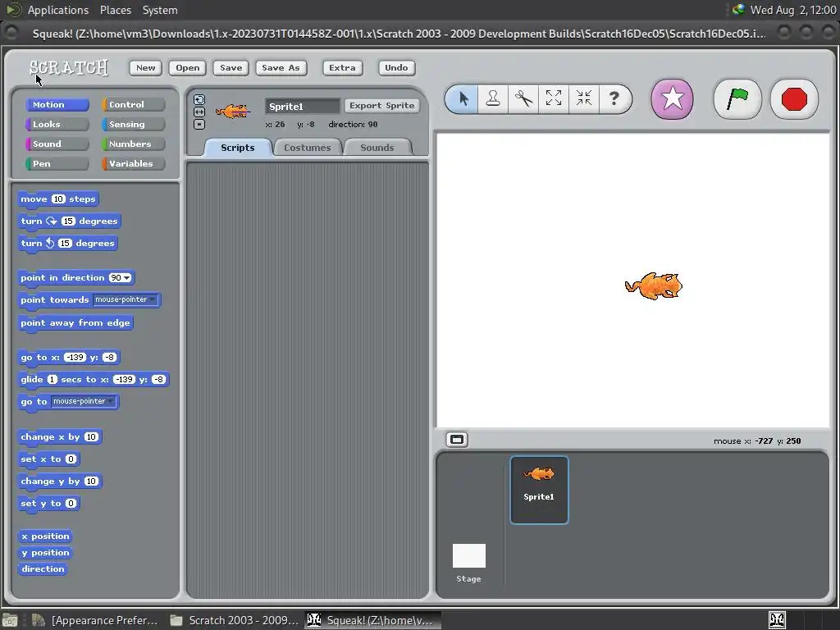Select the Sprite1 thumbnail in sprite list
Image resolution: width=840 pixels, height=630 pixels.
(x=539, y=490)
